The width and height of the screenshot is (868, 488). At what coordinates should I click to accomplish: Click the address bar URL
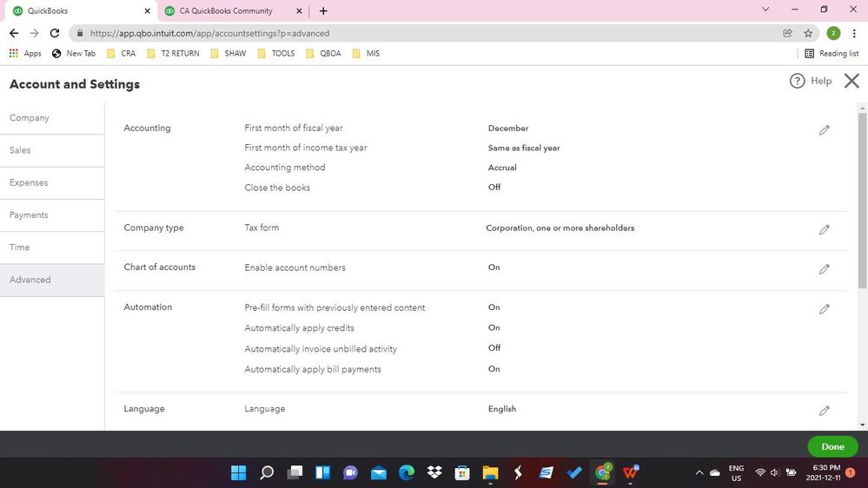(x=209, y=33)
